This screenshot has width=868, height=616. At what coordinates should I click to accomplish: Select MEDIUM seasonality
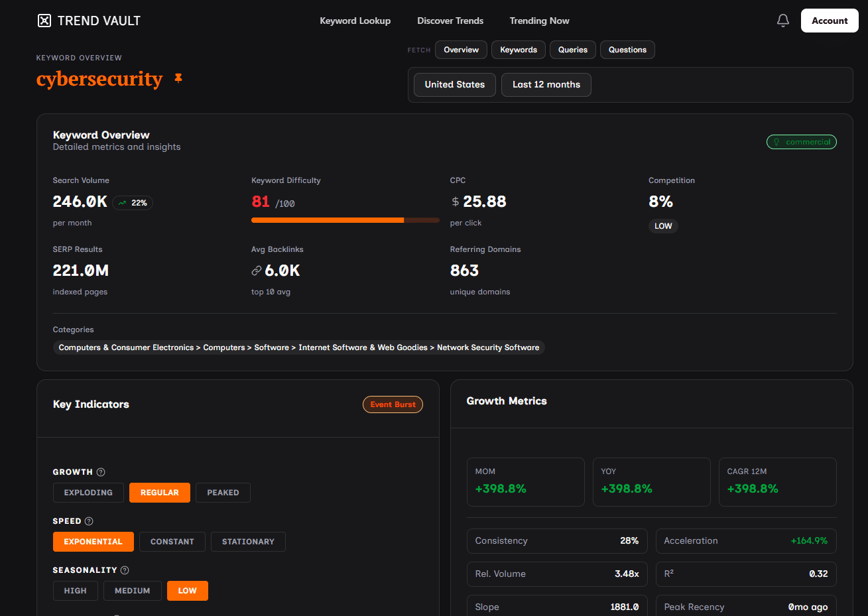coord(133,591)
